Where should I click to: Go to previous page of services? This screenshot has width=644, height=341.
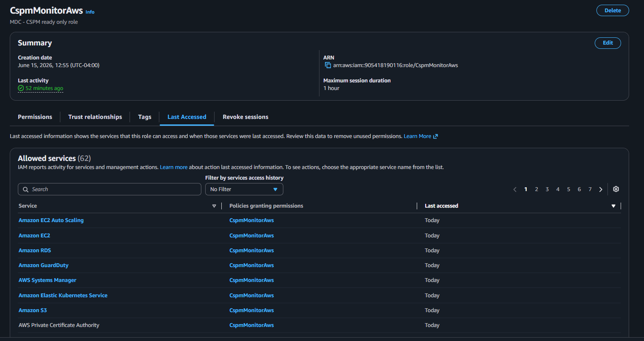[x=515, y=189]
